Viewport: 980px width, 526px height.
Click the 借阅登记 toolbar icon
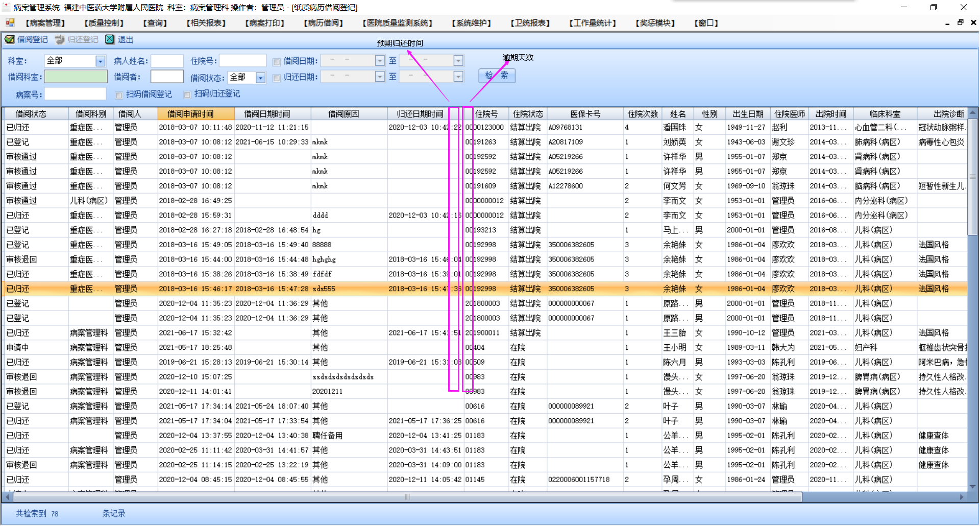(x=10, y=39)
